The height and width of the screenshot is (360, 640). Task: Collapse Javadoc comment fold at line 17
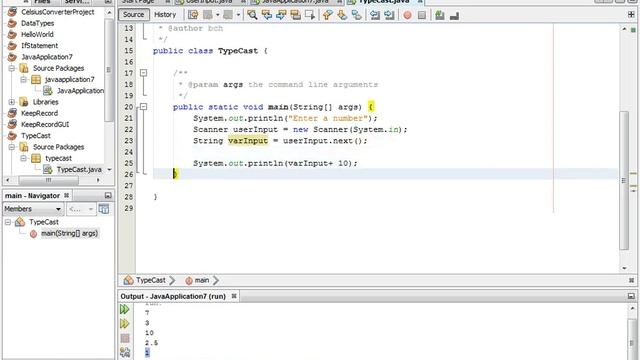(x=143, y=73)
